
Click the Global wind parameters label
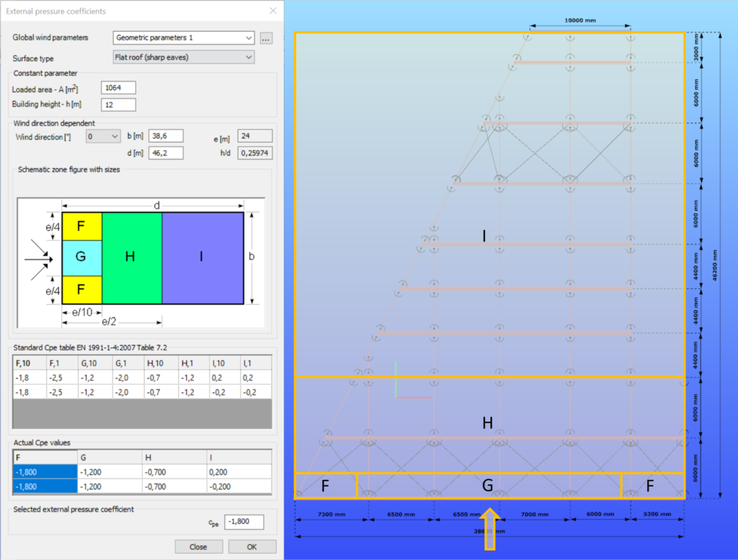50,37
